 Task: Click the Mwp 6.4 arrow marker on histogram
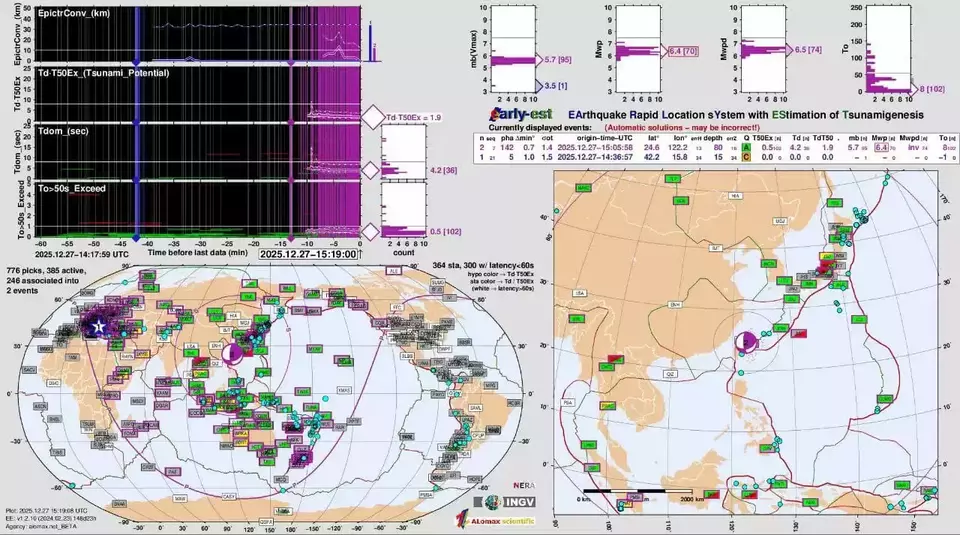(x=660, y=50)
